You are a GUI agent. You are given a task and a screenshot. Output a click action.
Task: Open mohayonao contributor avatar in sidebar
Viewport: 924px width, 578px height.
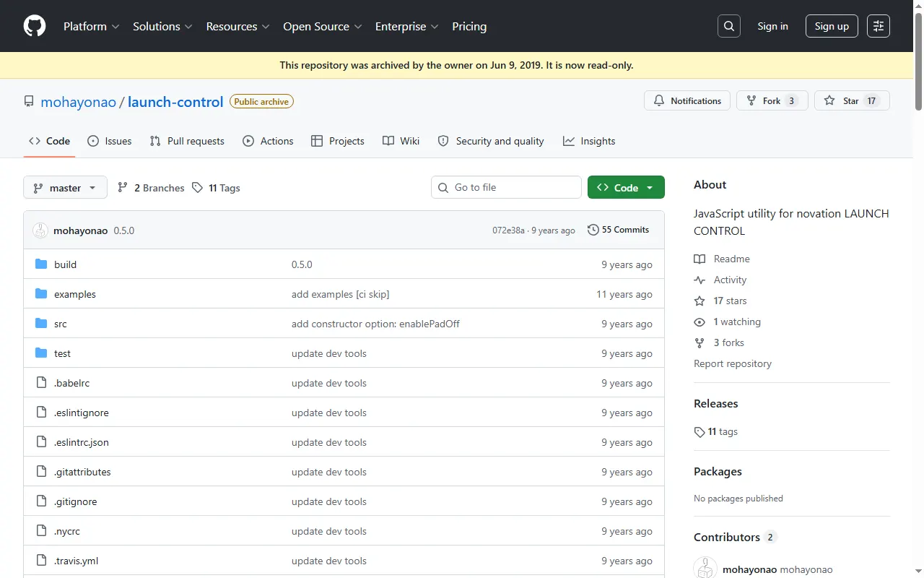click(x=705, y=569)
